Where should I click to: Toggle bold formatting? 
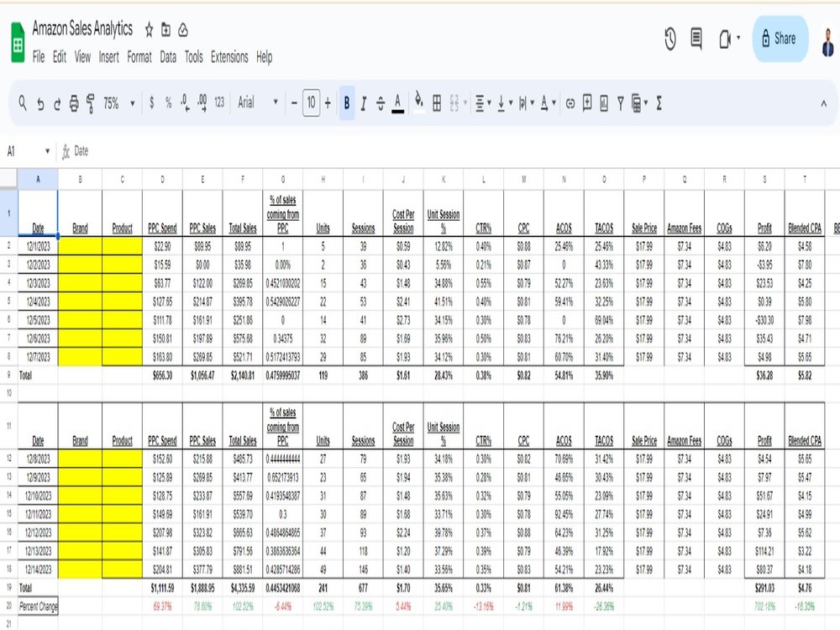click(347, 102)
